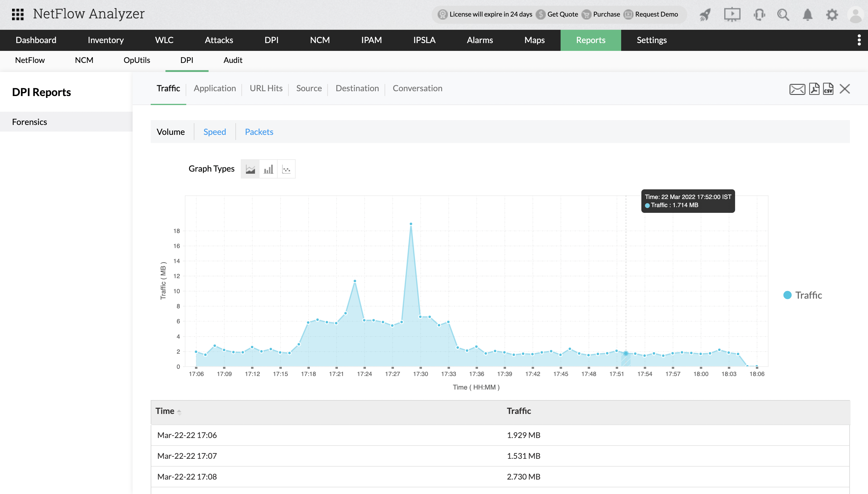Open the vertical three-dots overflow menu
The height and width of the screenshot is (494, 868).
point(859,40)
